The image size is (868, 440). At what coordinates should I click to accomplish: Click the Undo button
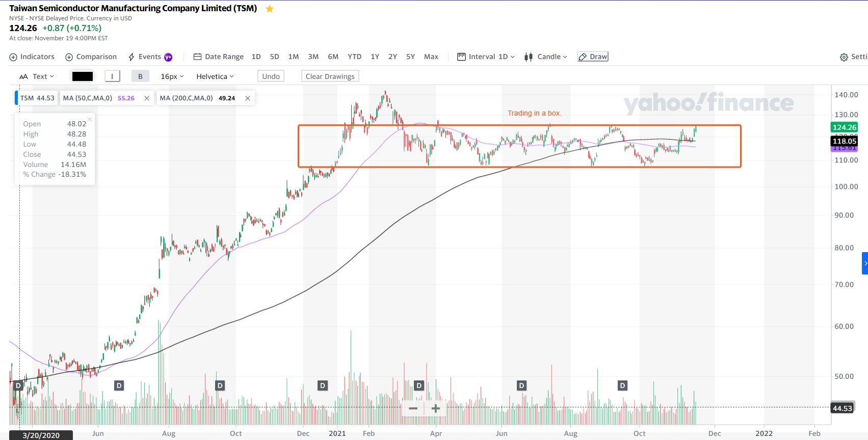(x=271, y=76)
